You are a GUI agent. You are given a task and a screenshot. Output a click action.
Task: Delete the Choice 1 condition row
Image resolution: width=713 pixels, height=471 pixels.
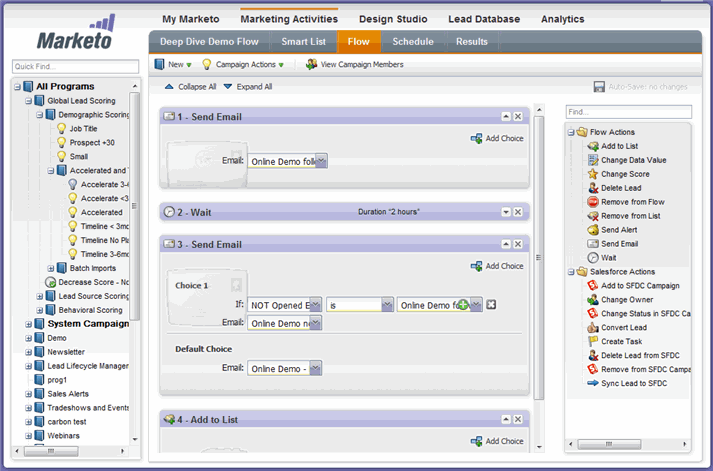[x=491, y=305]
